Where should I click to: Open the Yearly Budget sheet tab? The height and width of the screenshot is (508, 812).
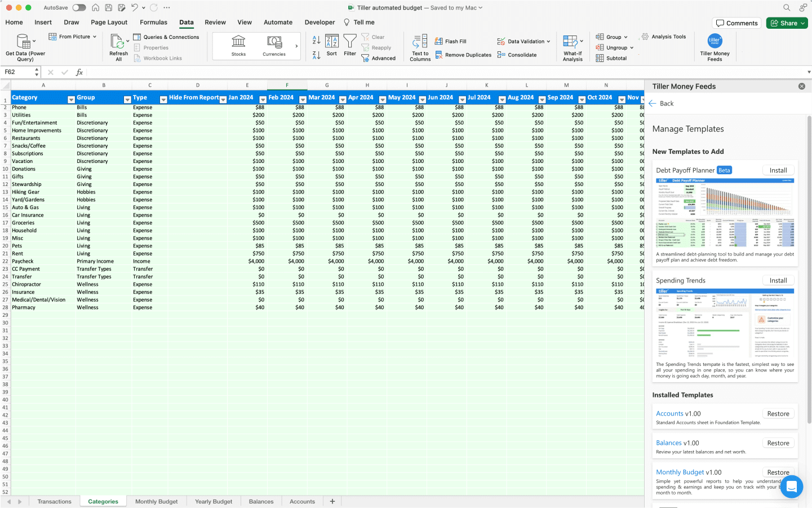[214, 501]
